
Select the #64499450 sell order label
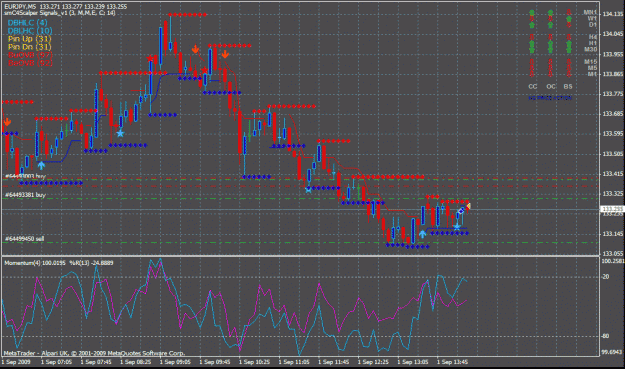[x=25, y=239]
